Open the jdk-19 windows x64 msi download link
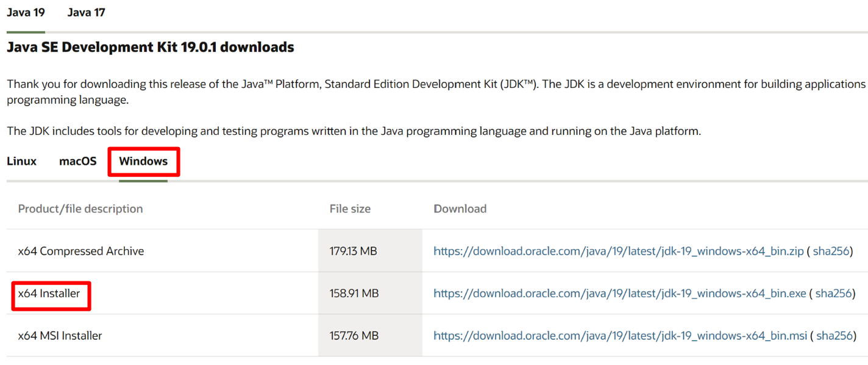 pos(620,336)
